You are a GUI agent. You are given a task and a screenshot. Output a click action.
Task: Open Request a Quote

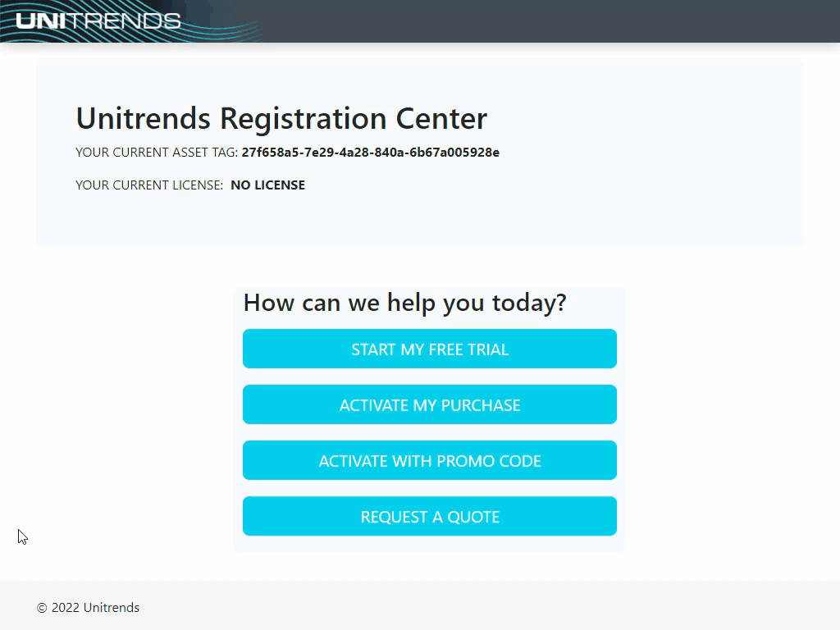(x=430, y=516)
